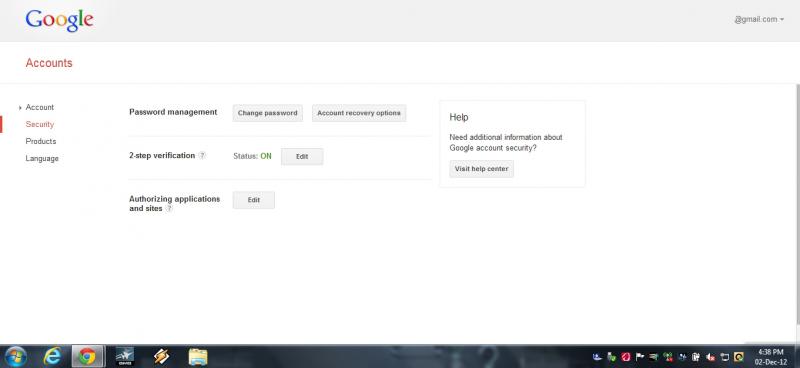Click the power plug battery tray icon

pyautogui.click(x=696, y=357)
